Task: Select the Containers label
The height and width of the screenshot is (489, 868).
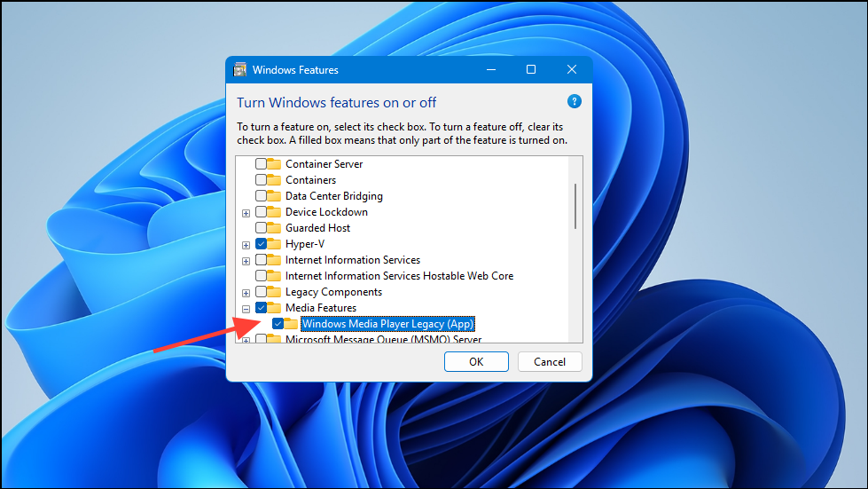Action: pyautogui.click(x=310, y=180)
